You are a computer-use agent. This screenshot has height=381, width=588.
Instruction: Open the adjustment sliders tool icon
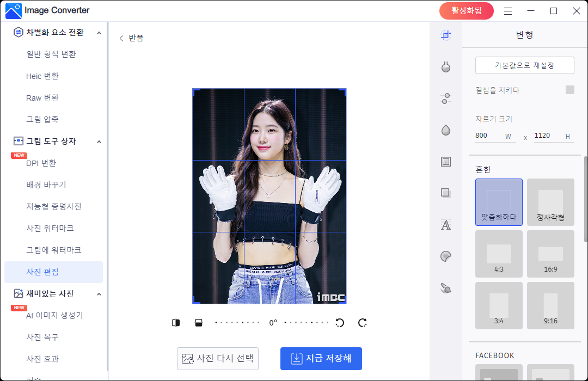click(445, 99)
